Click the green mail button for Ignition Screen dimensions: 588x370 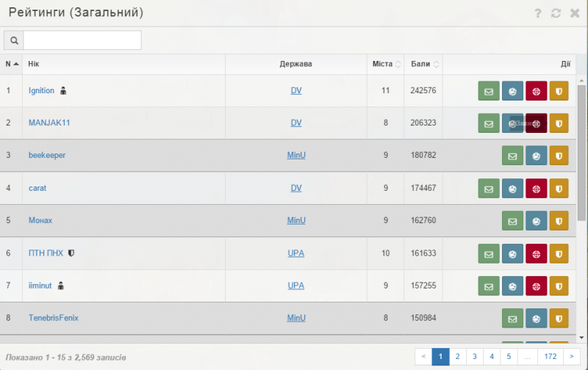(x=488, y=91)
